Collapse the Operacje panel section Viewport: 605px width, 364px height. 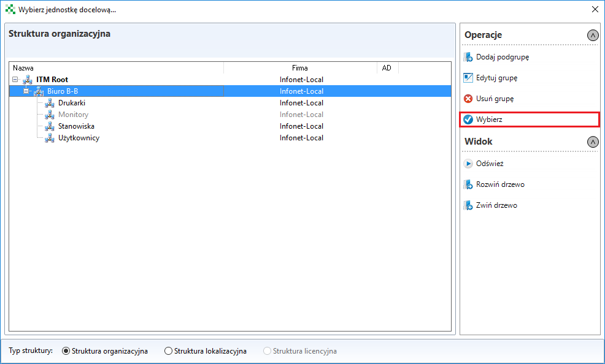pyautogui.click(x=592, y=35)
